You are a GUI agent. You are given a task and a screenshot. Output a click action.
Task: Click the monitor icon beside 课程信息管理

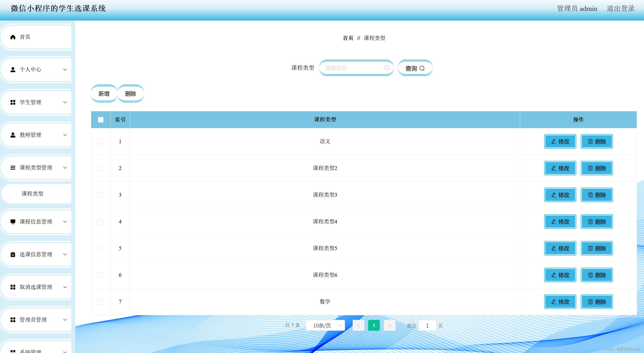pos(13,222)
